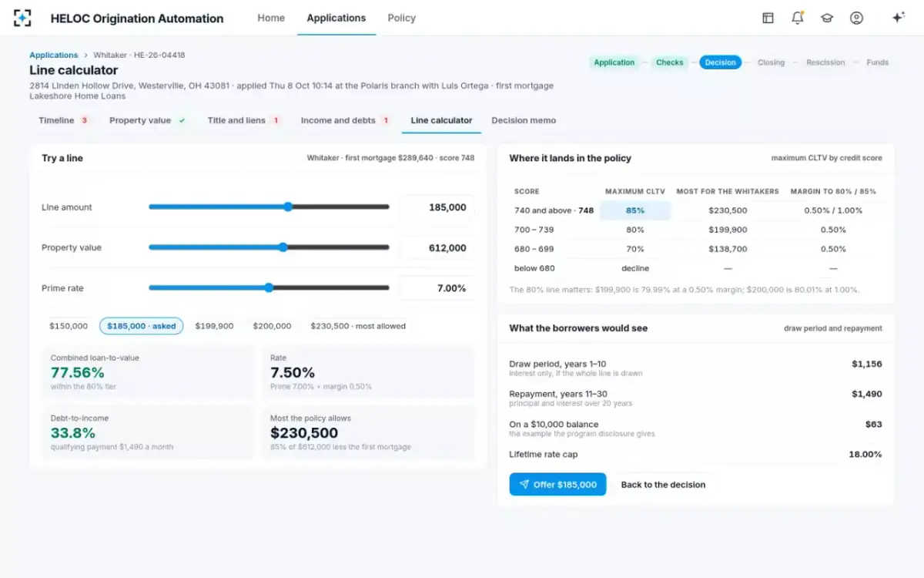
Task: Select the Line calculator tab
Action: (441, 120)
